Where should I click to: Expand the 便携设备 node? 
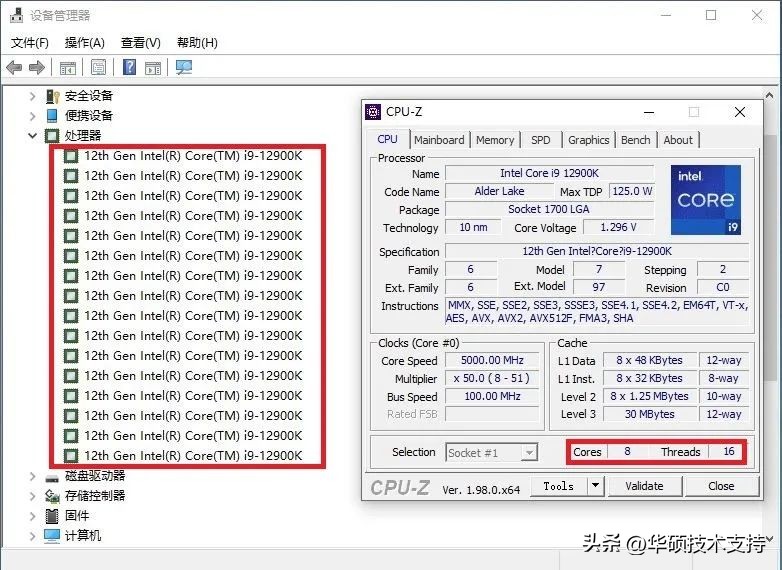pos(32,116)
